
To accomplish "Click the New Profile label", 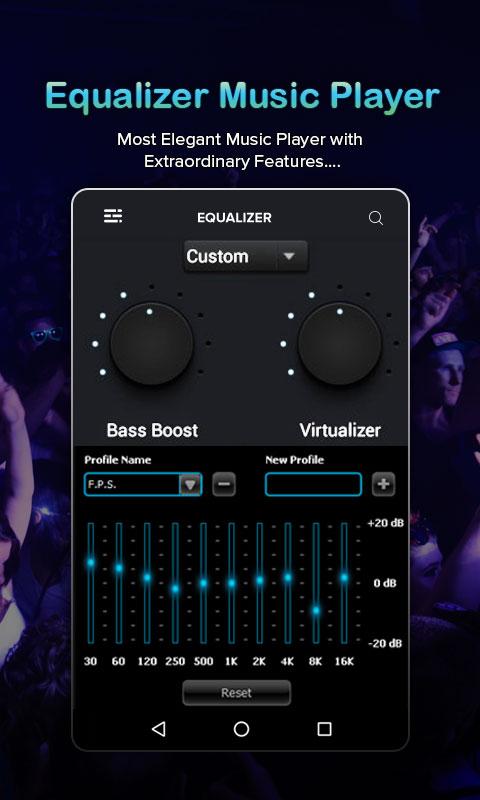I will click(294, 460).
